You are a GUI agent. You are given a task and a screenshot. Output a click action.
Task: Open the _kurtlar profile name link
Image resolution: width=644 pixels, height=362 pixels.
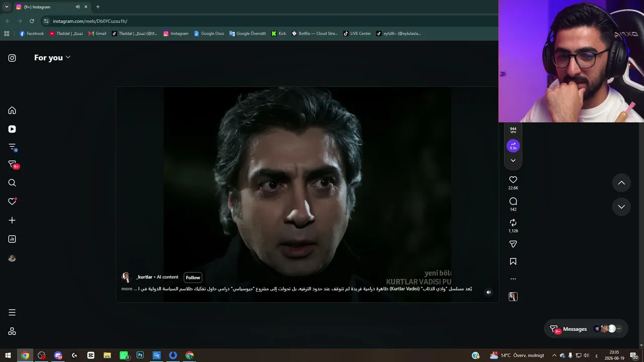(x=144, y=277)
